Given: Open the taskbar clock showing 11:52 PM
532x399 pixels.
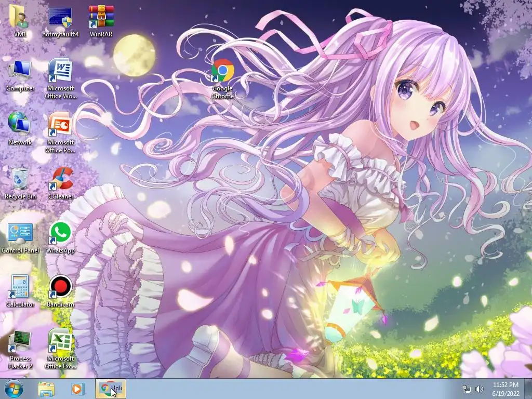Looking at the screenshot, I should (506, 389).
